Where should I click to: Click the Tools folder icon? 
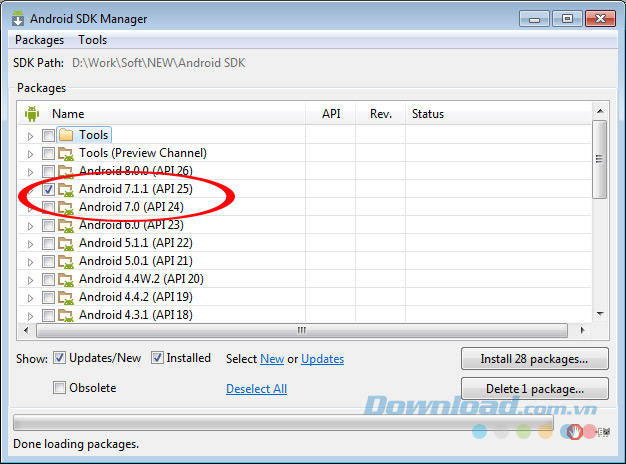tap(66, 135)
